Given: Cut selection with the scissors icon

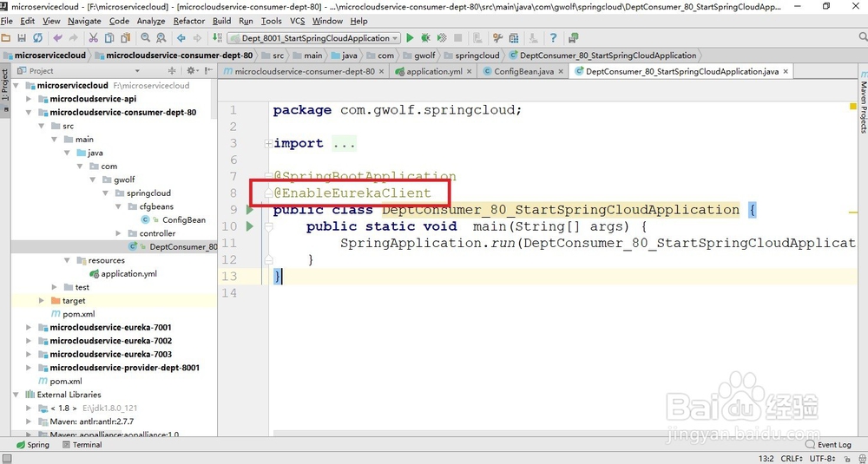Looking at the screenshot, I should coord(94,38).
